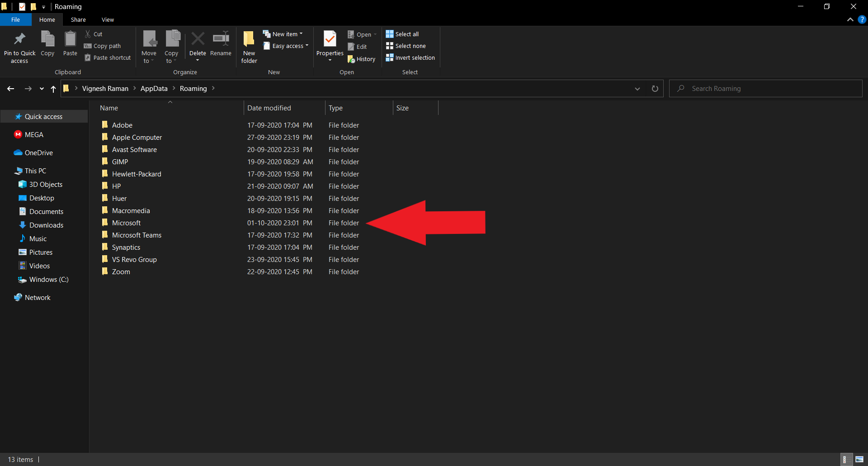Viewport: 868px width, 466px height.
Task: Click the Copy path command
Action: (103, 46)
